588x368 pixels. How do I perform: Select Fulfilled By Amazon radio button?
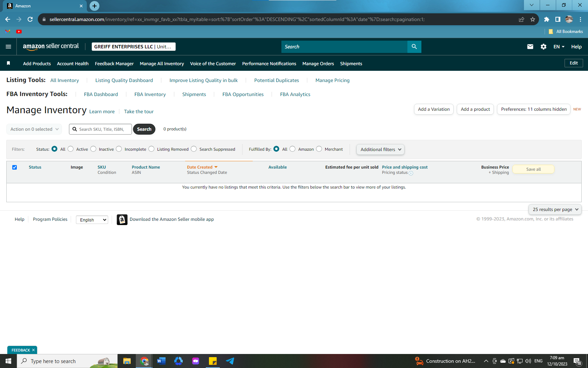click(293, 149)
